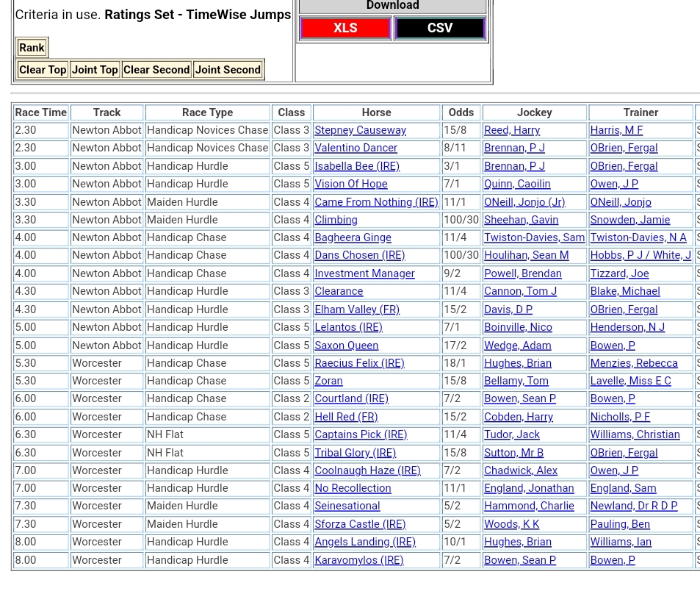Open trainer Newland, Dr R D P
700x591 pixels.
pos(634,506)
